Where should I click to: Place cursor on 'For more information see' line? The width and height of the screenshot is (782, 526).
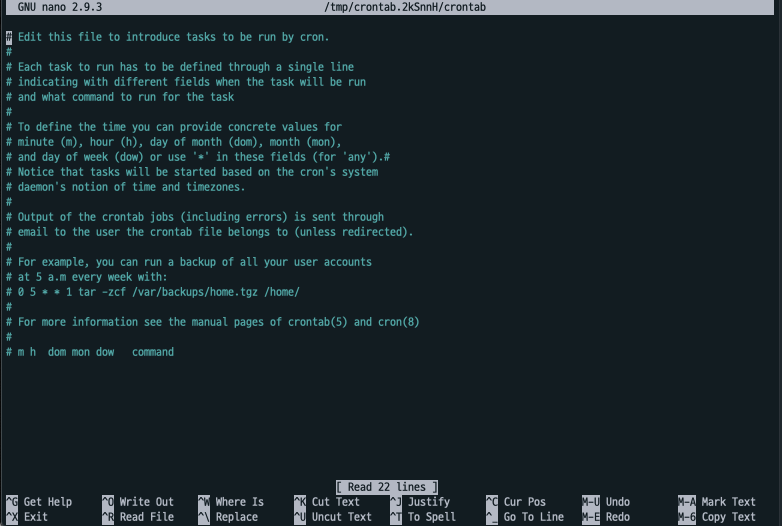point(213,322)
